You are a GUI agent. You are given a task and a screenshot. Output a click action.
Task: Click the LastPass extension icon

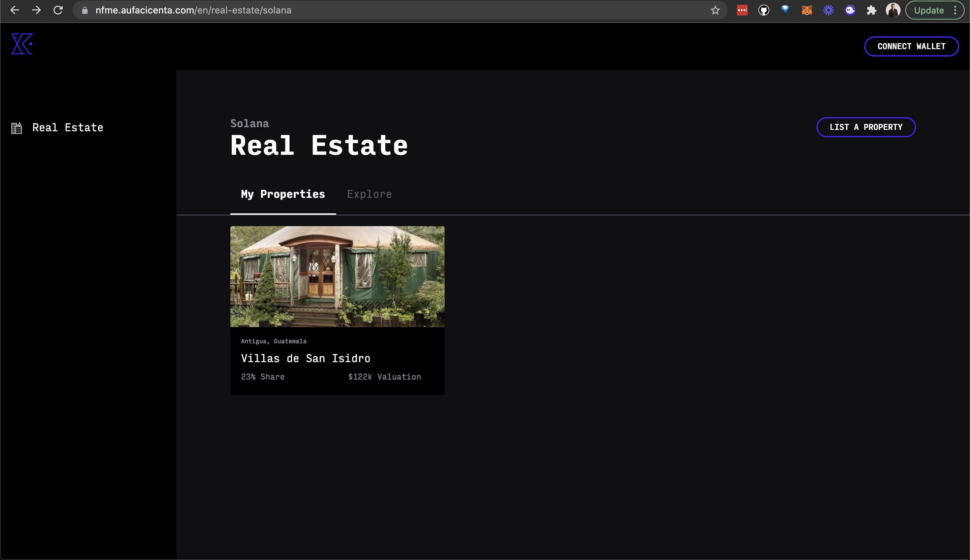[x=742, y=10]
